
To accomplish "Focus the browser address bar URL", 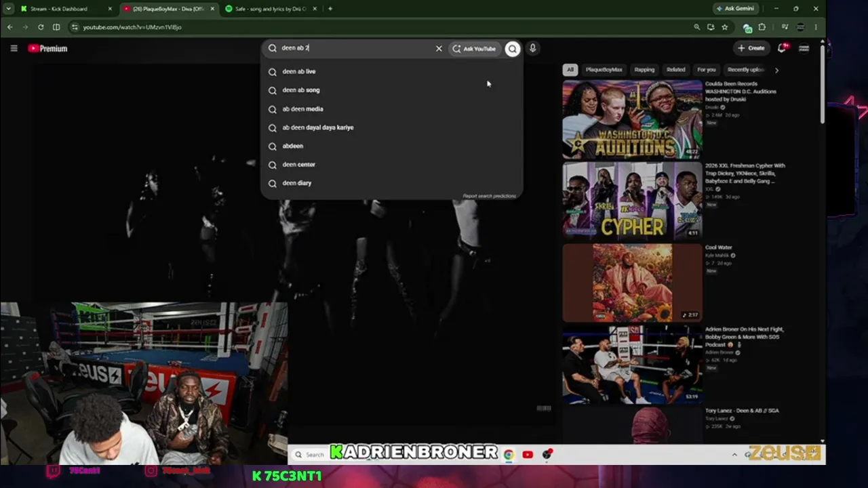I will [132, 27].
